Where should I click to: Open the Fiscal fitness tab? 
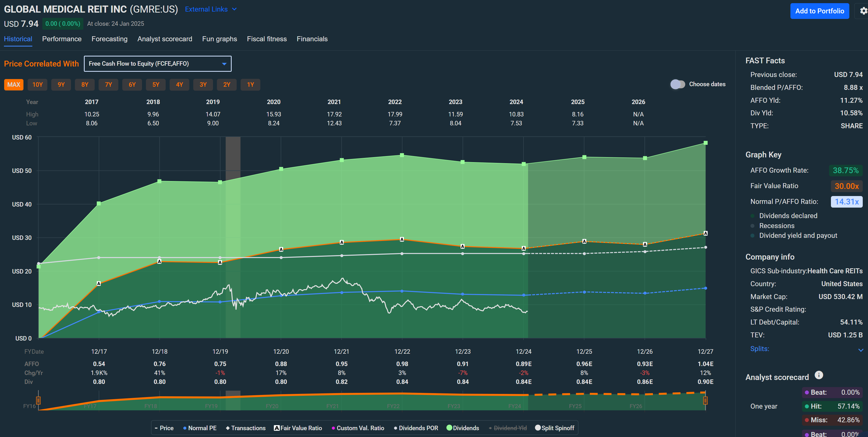(x=267, y=39)
